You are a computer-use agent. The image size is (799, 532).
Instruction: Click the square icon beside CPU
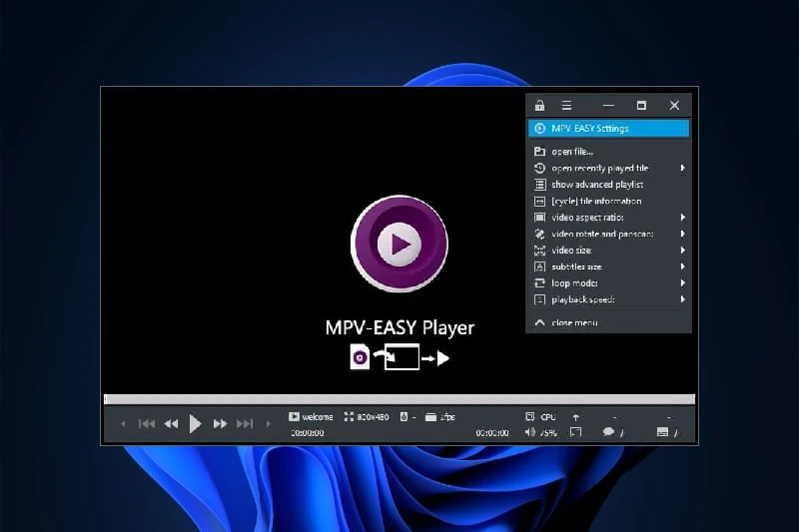[530, 417]
